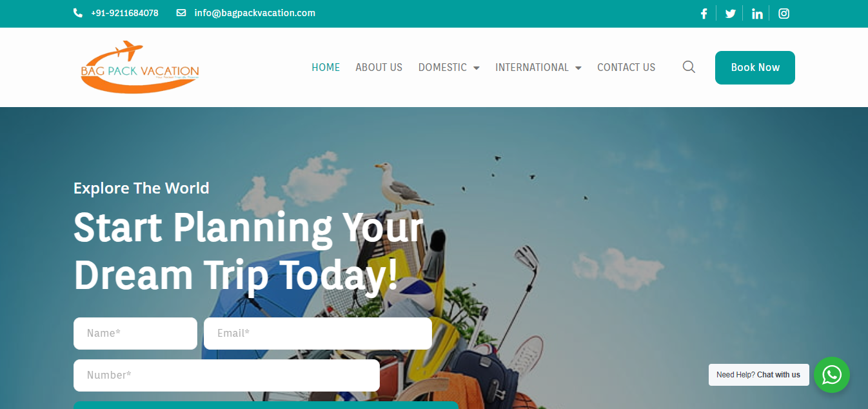Focus the Number* input field
This screenshot has width=868, height=409.
click(226, 375)
